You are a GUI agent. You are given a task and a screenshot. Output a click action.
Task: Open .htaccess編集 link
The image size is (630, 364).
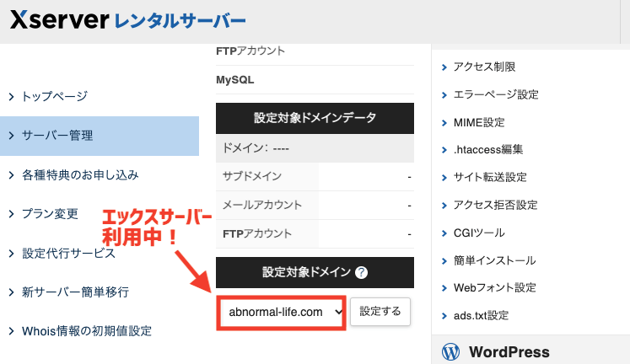coord(488,150)
